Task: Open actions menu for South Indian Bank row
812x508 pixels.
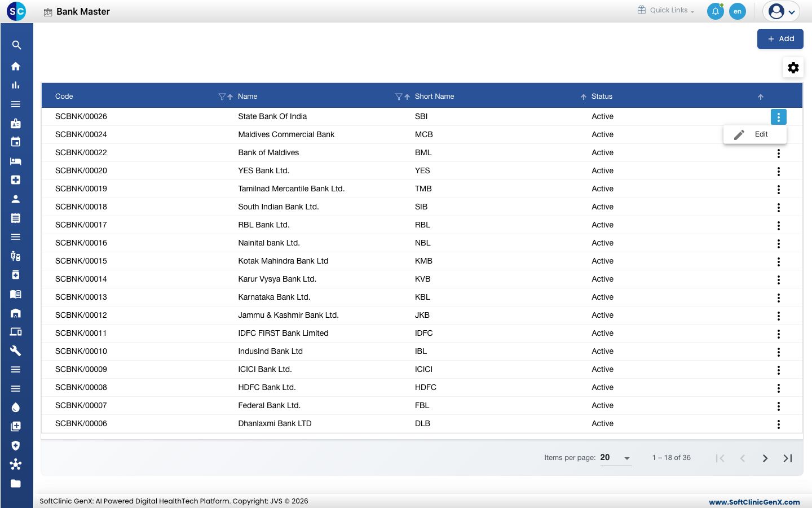Action: pyautogui.click(x=779, y=207)
